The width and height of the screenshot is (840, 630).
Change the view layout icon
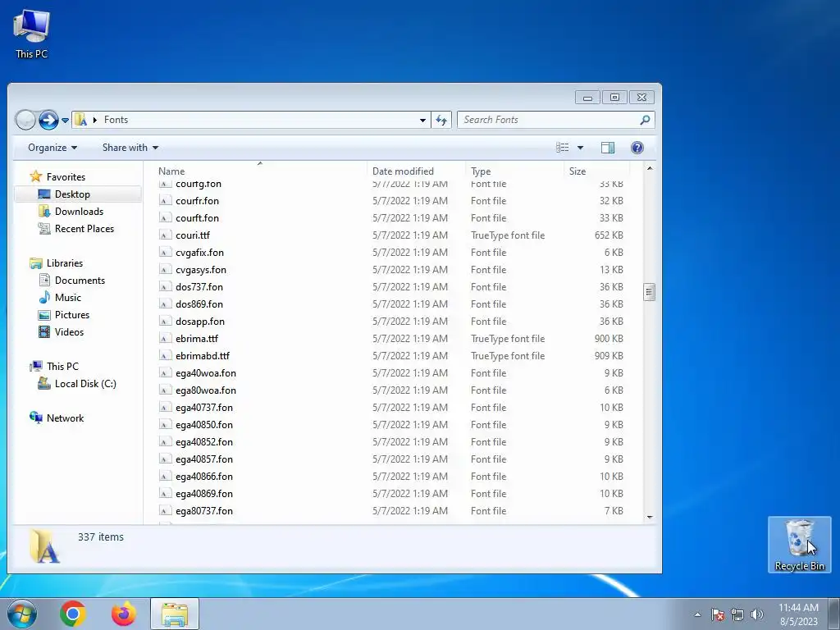pos(563,148)
